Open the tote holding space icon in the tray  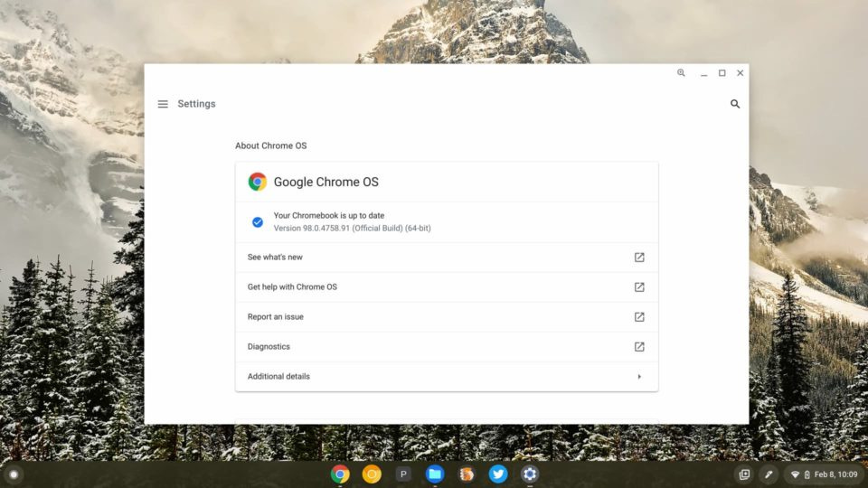744,474
